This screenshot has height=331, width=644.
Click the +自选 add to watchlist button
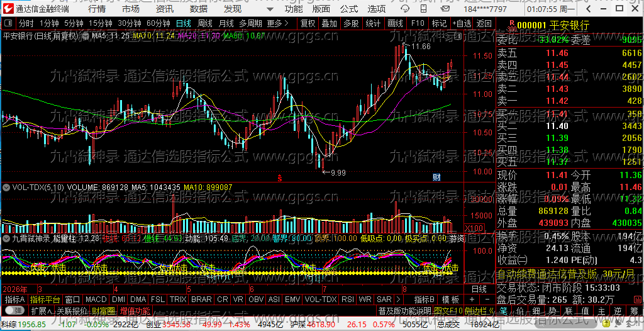462,23
